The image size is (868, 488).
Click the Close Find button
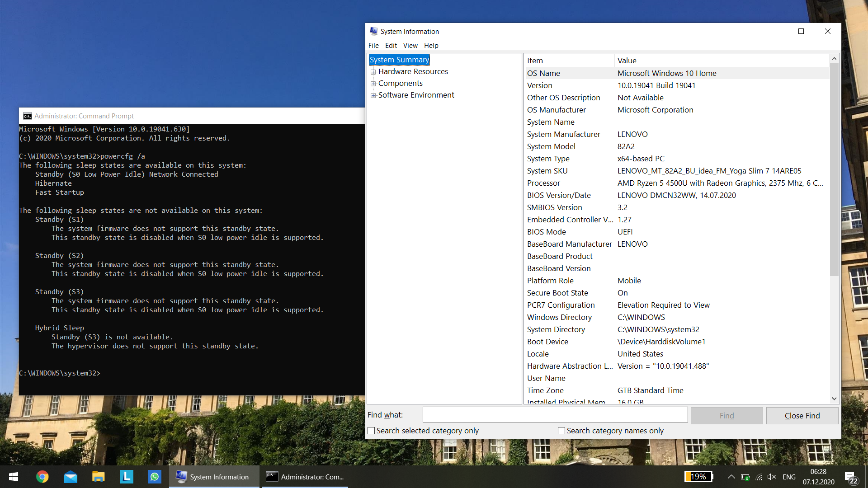[x=802, y=416]
